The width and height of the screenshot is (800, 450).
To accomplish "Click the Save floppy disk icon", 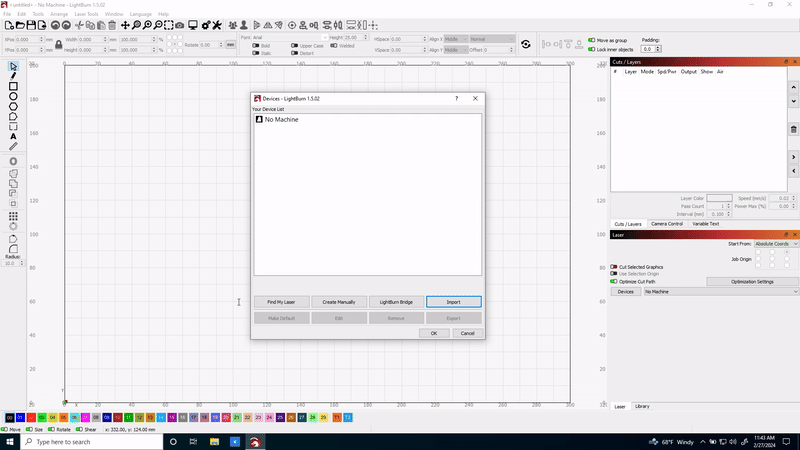I will pos(31,25).
